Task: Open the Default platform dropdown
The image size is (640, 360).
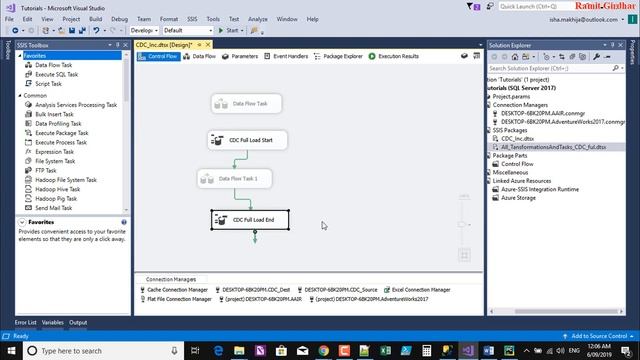Action: (x=188, y=31)
